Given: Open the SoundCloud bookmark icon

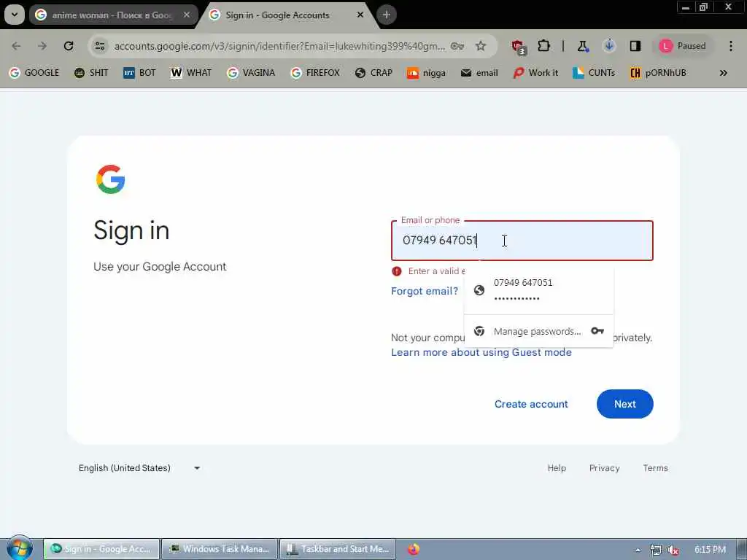Looking at the screenshot, I should point(413,72).
